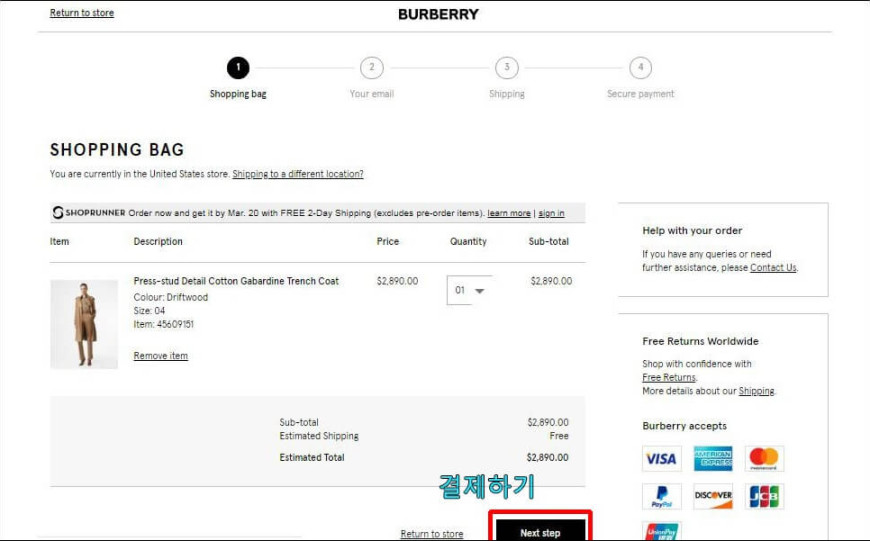Click the Next step button
Image resolution: width=870 pixels, height=541 pixels.
(540, 530)
